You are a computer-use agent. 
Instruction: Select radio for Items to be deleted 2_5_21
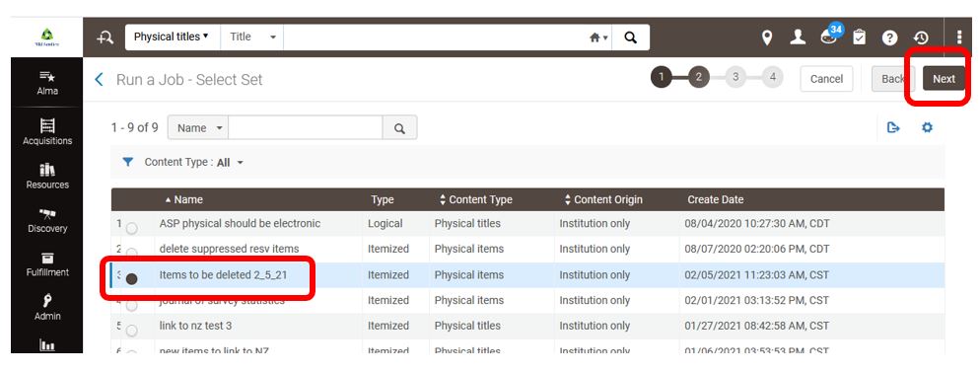pyautogui.click(x=131, y=279)
